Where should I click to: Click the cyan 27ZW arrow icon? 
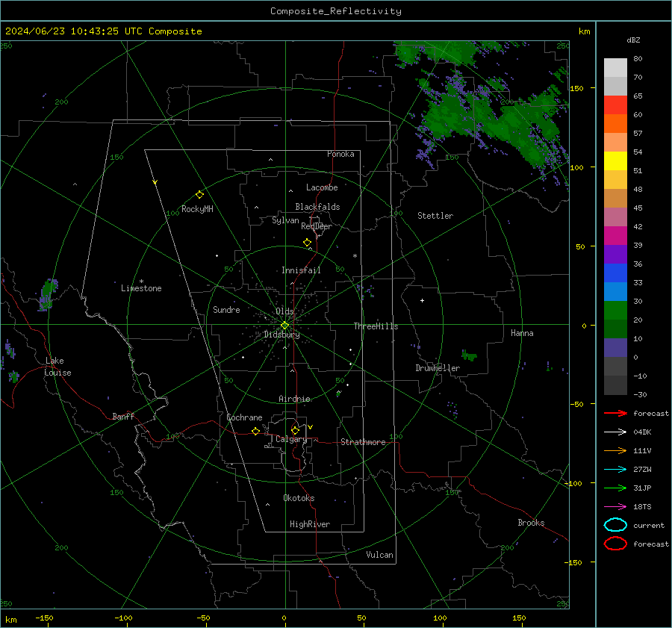[615, 470]
